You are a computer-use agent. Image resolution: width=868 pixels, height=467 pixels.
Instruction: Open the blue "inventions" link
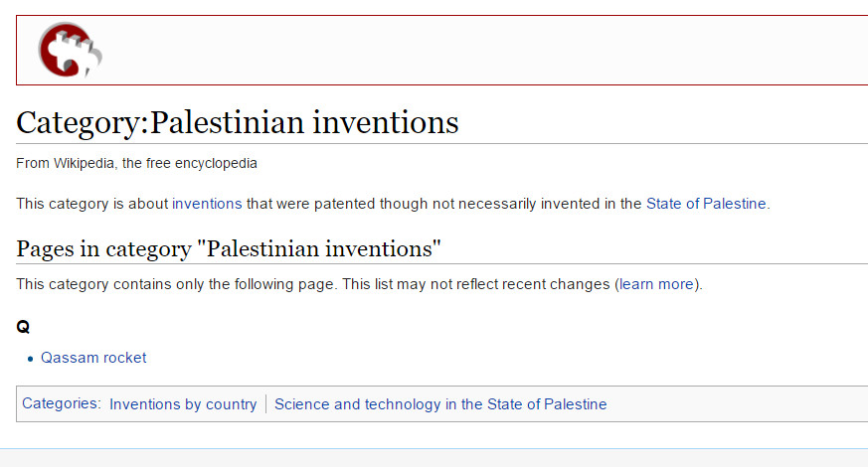point(207,204)
